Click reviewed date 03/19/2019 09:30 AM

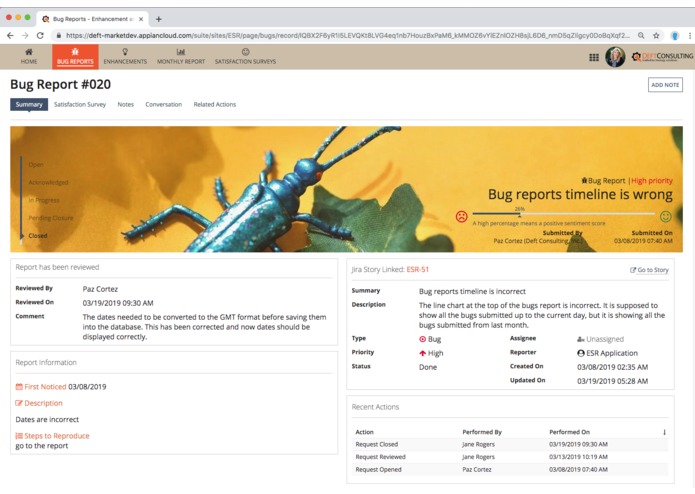pyautogui.click(x=118, y=303)
